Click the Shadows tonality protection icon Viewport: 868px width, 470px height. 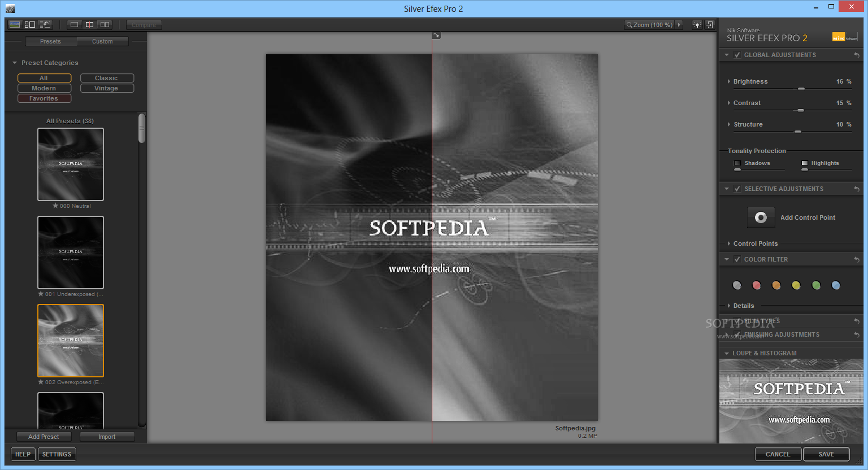tap(737, 163)
